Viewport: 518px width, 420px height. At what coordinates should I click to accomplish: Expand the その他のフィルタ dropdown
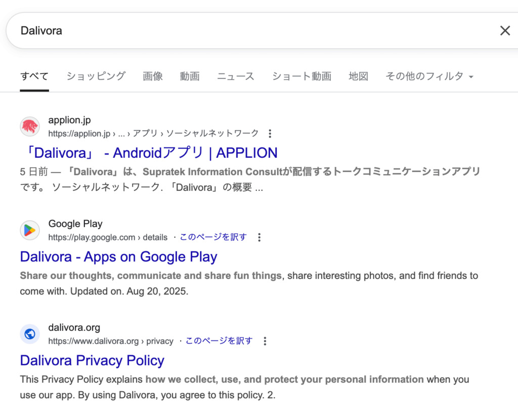point(429,76)
